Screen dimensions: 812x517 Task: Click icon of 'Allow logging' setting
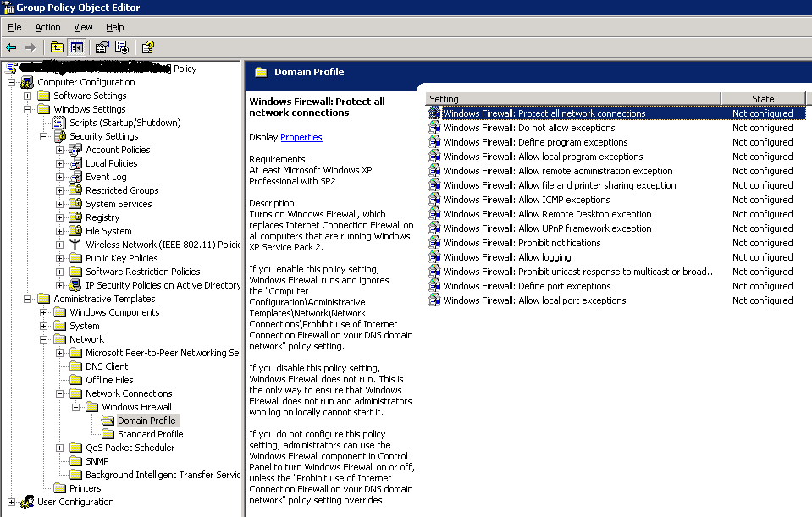pyautogui.click(x=434, y=257)
